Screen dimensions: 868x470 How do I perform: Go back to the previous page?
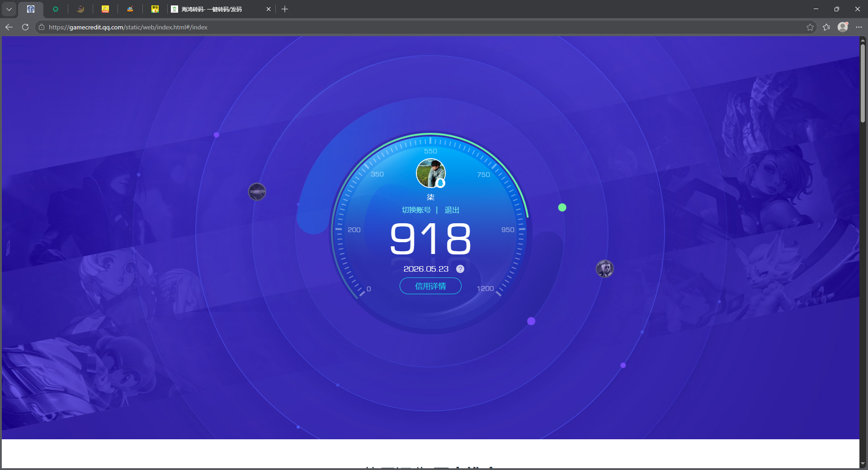click(x=9, y=27)
